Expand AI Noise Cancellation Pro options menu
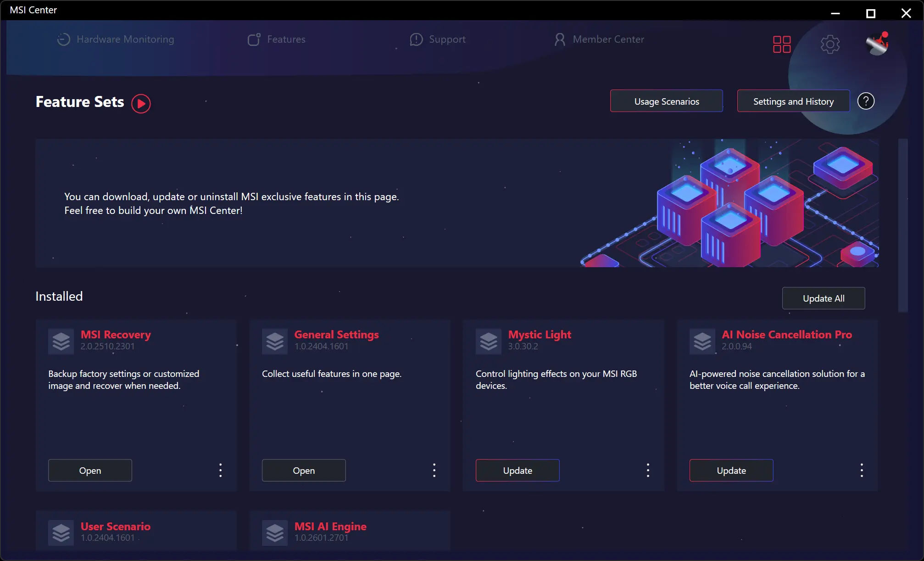 (862, 470)
